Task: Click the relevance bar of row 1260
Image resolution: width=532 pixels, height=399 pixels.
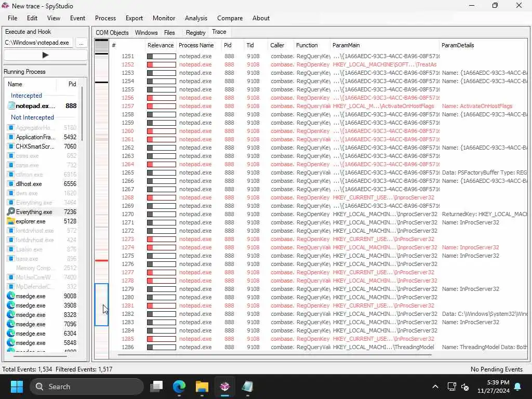Action: click(x=162, y=131)
